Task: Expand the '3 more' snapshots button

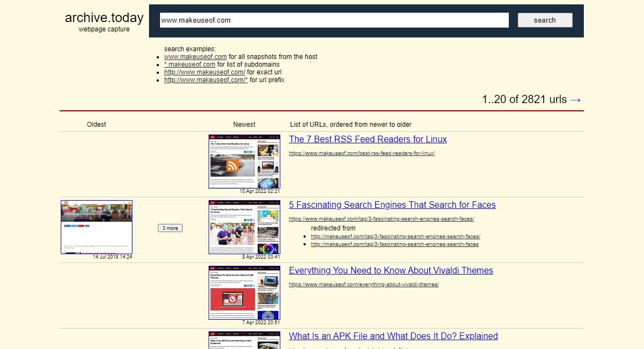Action: (x=170, y=228)
